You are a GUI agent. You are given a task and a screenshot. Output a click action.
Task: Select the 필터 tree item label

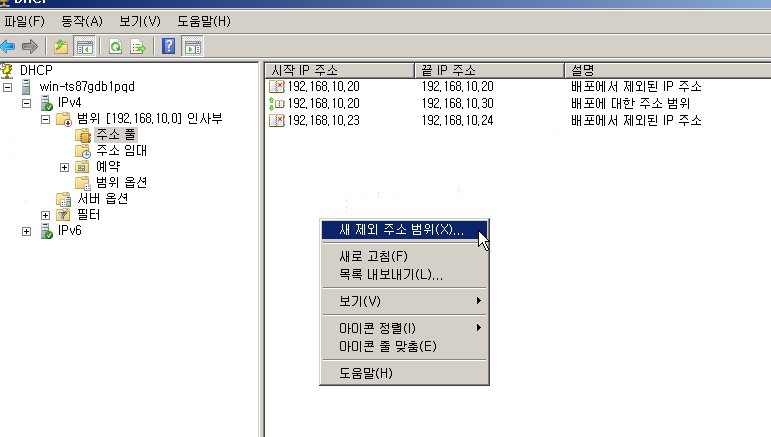click(89, 215)
